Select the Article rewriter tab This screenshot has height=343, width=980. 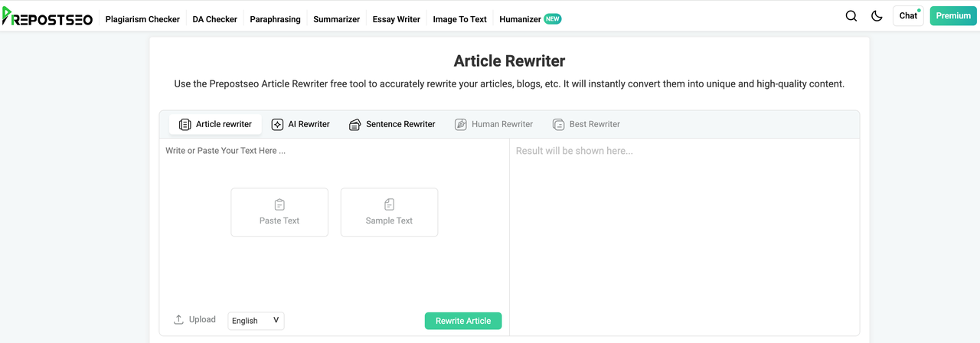(215, 124)
